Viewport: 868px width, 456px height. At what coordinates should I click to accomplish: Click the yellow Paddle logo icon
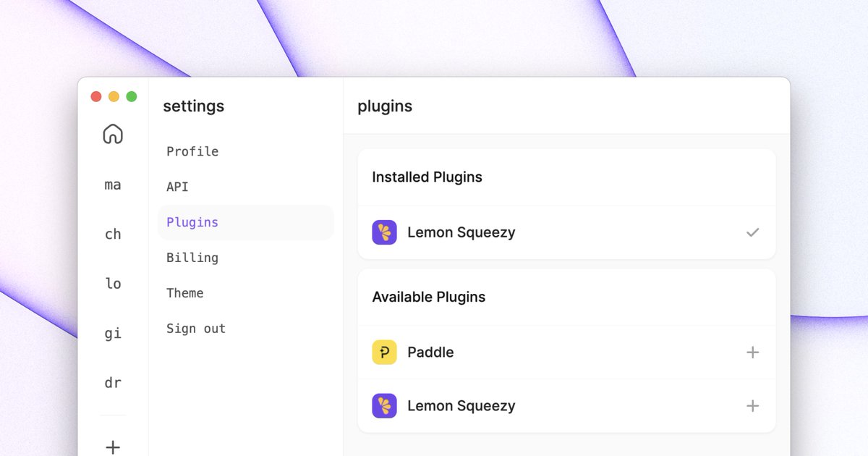coord(384,352)
